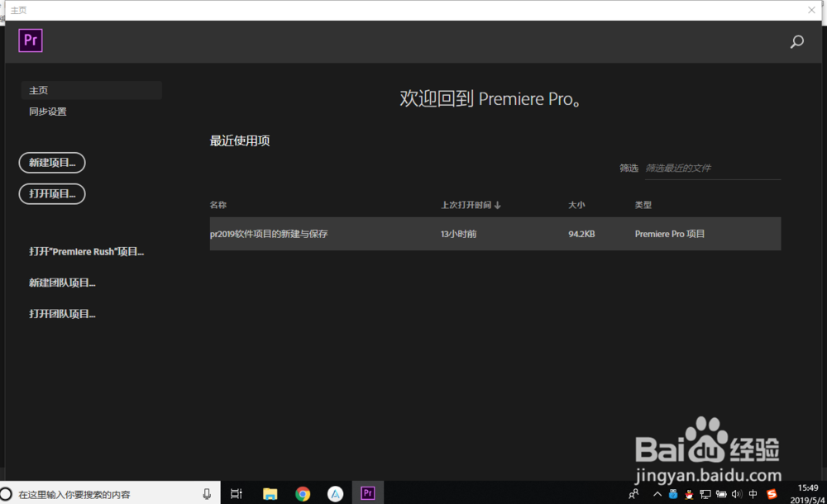
Task: Click the battery tray icon
Action: coord(721,494)
